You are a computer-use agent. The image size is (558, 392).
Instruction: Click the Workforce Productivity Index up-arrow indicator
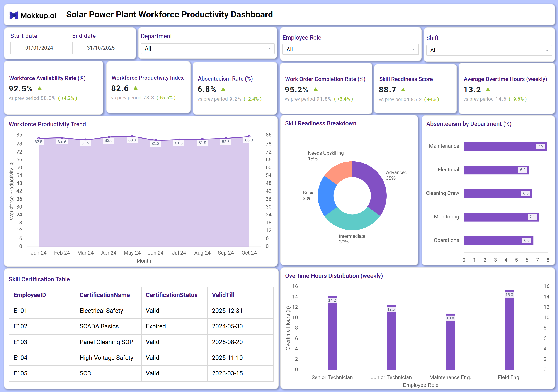136,88
